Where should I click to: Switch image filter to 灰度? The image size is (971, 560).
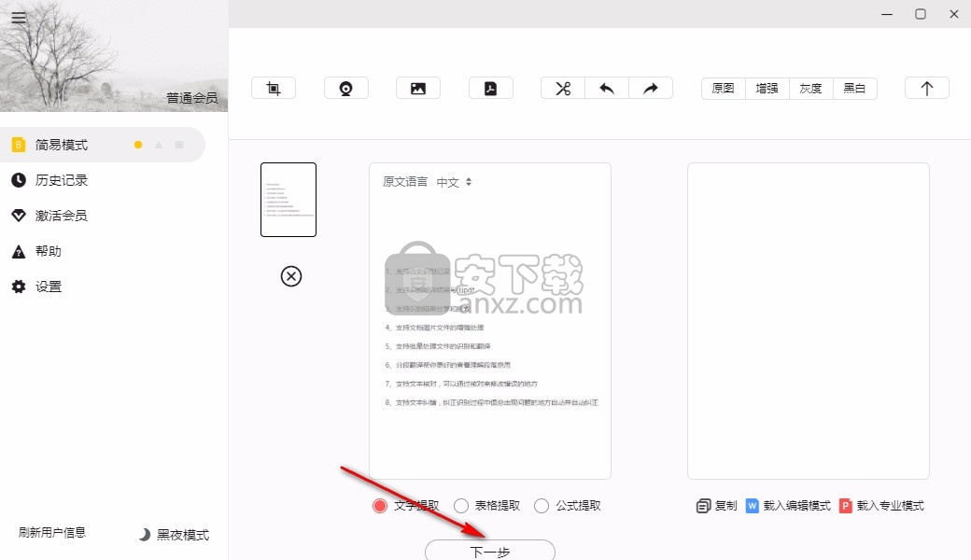[810, 88]
